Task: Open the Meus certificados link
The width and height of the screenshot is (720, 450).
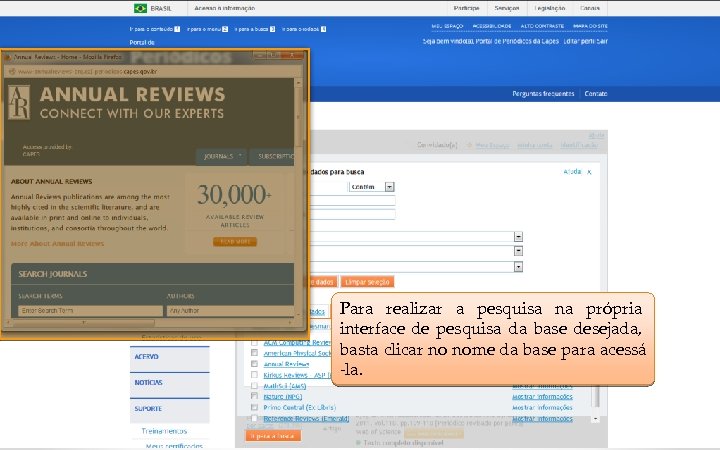Action: pyautogui.click(x=174, y=446)
